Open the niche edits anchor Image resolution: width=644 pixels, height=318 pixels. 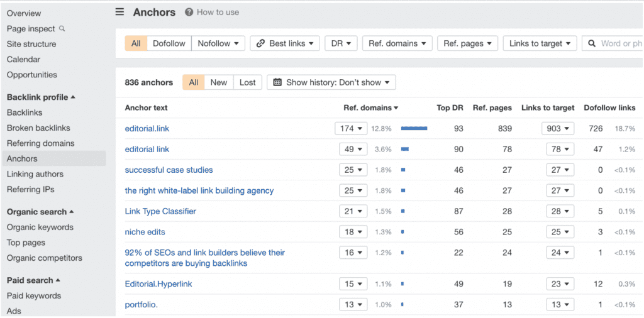145,232
